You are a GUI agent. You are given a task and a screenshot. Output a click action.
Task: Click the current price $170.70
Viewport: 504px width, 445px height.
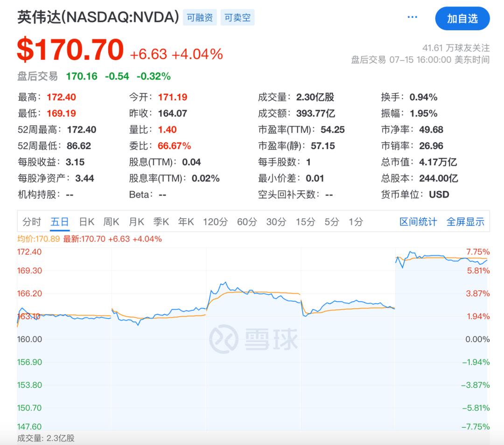pyautogui.click(x=70, y=50)
